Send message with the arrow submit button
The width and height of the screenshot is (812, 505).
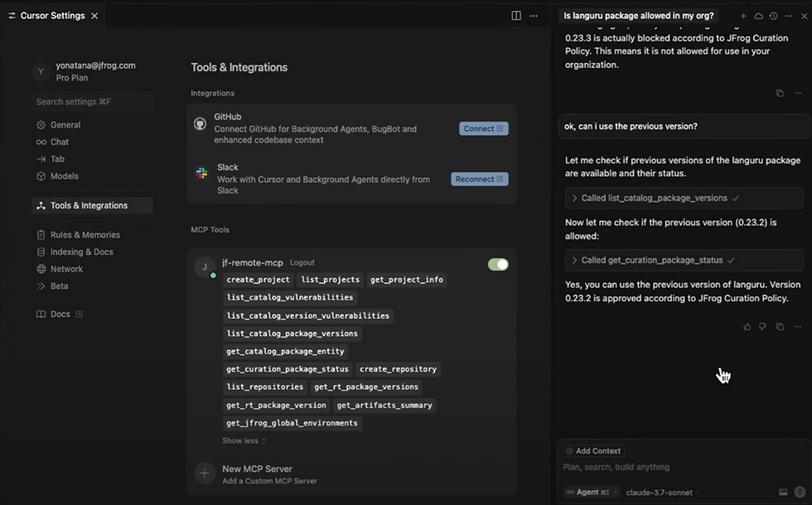coord(800,492)
